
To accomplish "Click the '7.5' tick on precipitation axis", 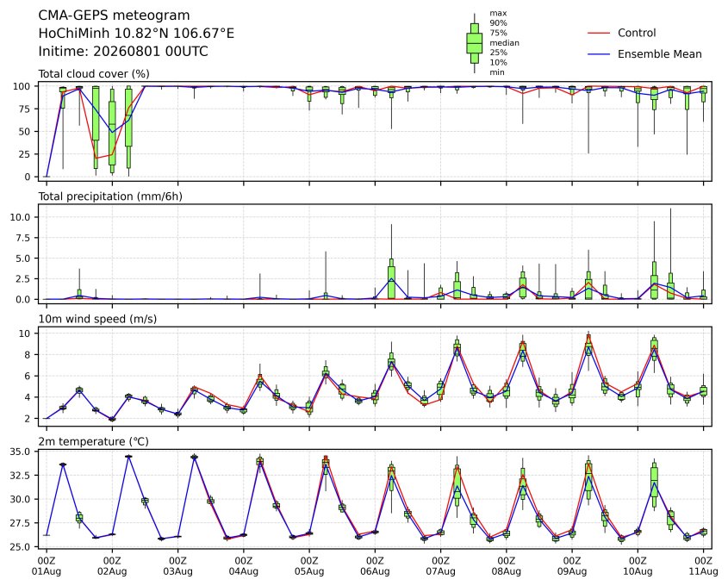I will point(22,238).
